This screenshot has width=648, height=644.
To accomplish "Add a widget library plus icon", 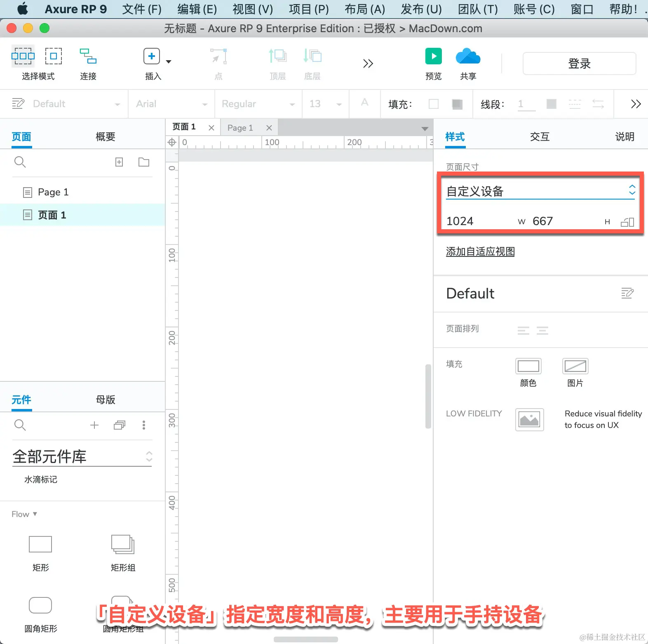I will 94,425.
